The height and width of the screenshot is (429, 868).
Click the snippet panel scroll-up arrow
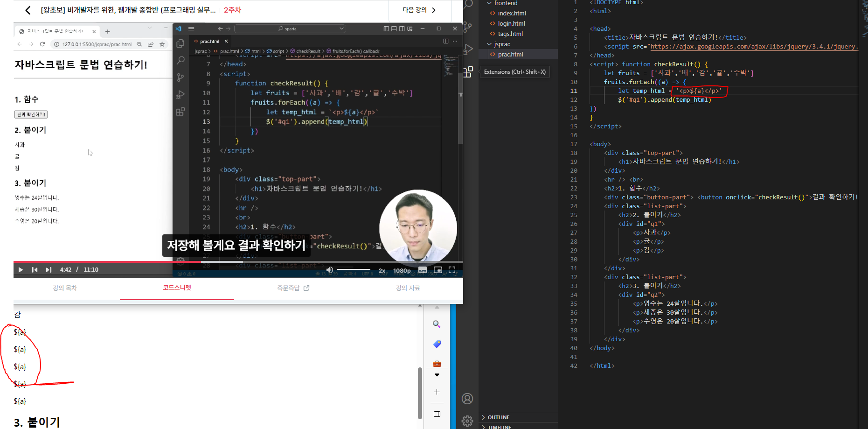click(x=420, y=306)
